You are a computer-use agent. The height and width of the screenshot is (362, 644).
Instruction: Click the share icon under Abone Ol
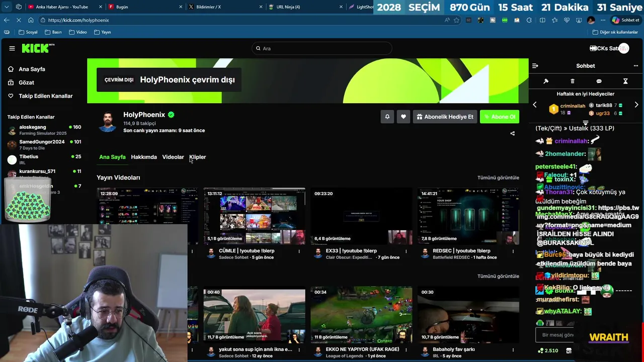tap(513, 134)
